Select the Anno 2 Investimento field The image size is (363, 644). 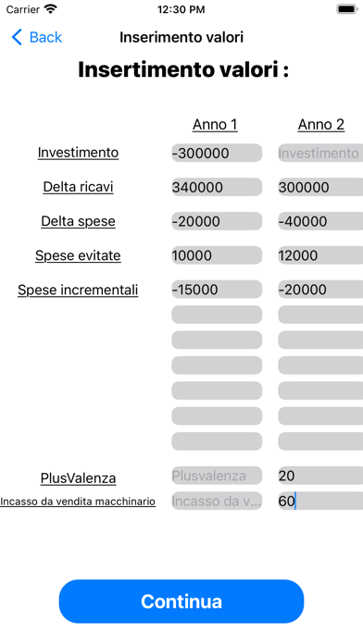320,153
